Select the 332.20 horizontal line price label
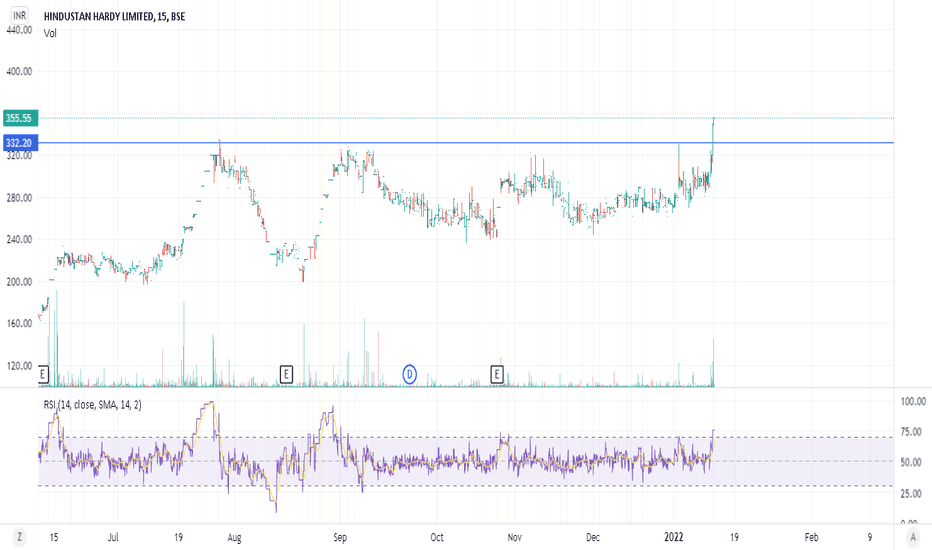 point(20,143)
